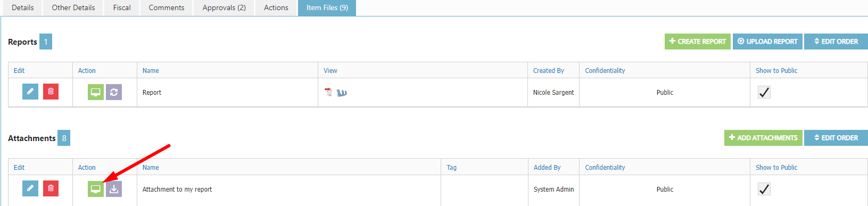Open the Report Word document icon

tap(342, 93)
